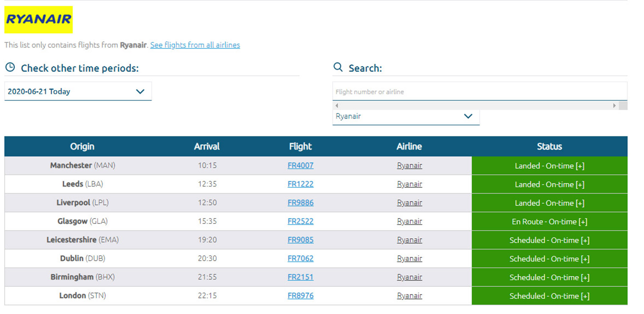Open See flights from all airlines link
The width and height of the screenshot is (644, 314).
click(x=195, y=45)
